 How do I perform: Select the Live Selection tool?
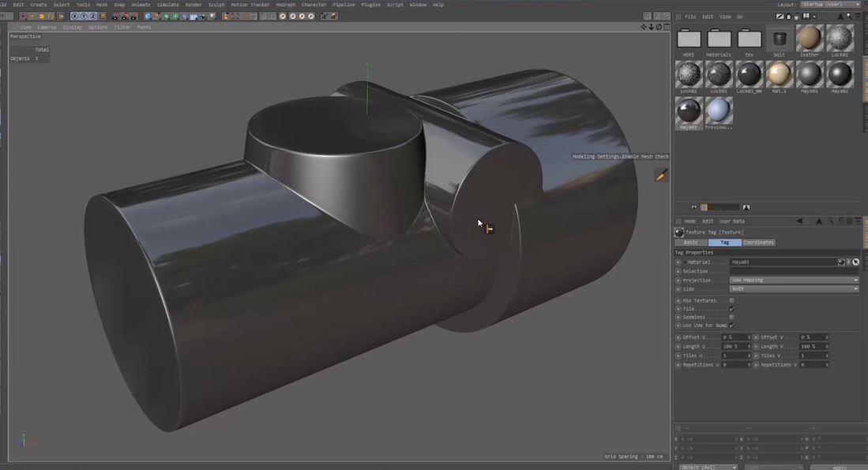pos(24,16)
